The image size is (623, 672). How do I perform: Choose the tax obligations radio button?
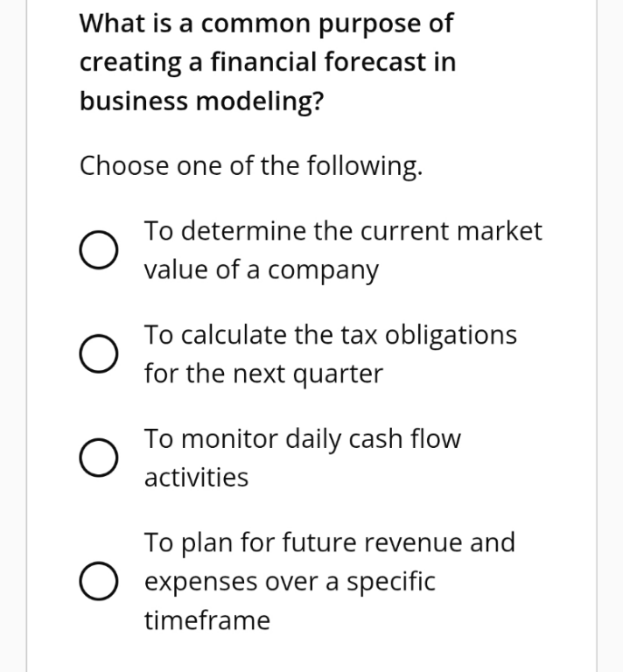[x=99, y=354]
